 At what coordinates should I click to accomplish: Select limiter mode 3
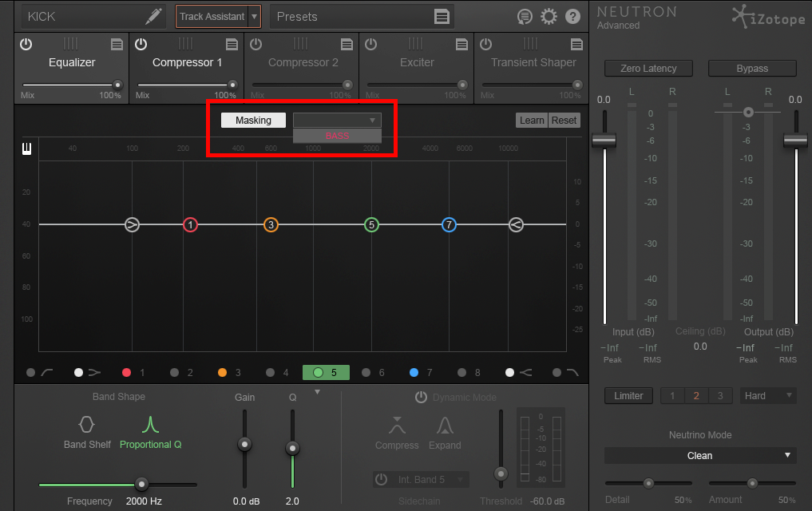point(720,395)
